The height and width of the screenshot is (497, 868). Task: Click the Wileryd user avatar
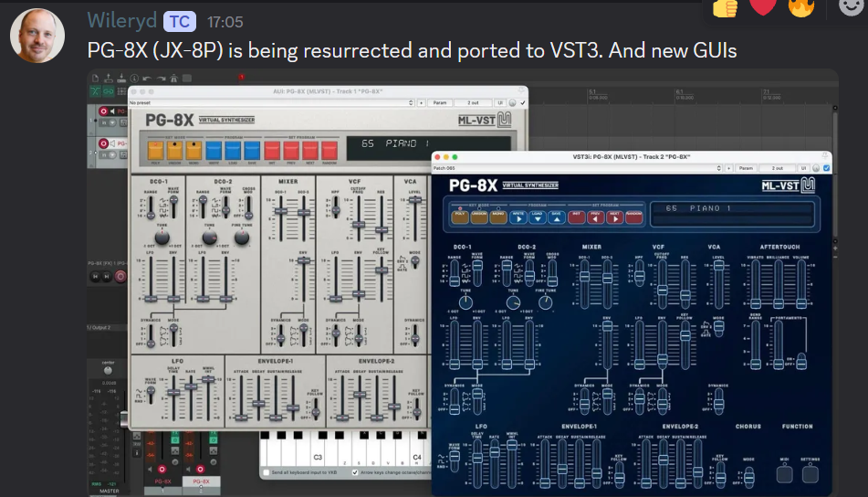[x=37, y=36]
